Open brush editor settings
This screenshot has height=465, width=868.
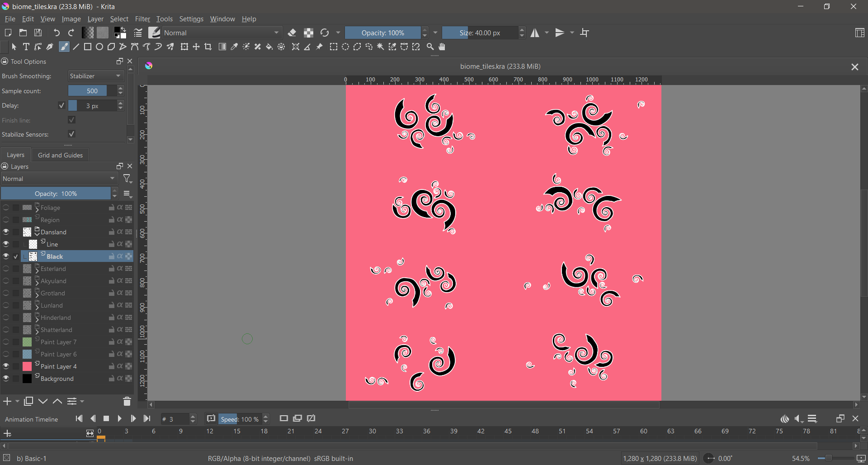click(x=138, y=33)
